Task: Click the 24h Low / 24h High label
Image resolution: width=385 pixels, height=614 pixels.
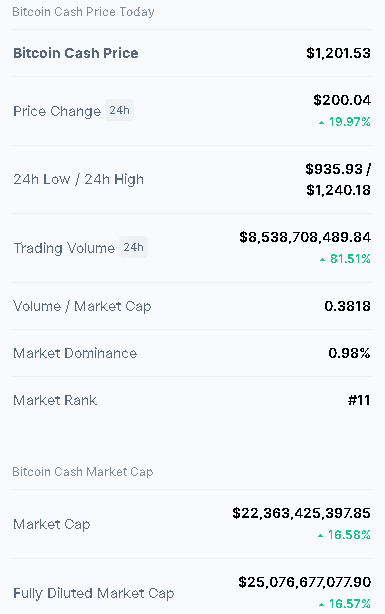Action: [79, 179]
